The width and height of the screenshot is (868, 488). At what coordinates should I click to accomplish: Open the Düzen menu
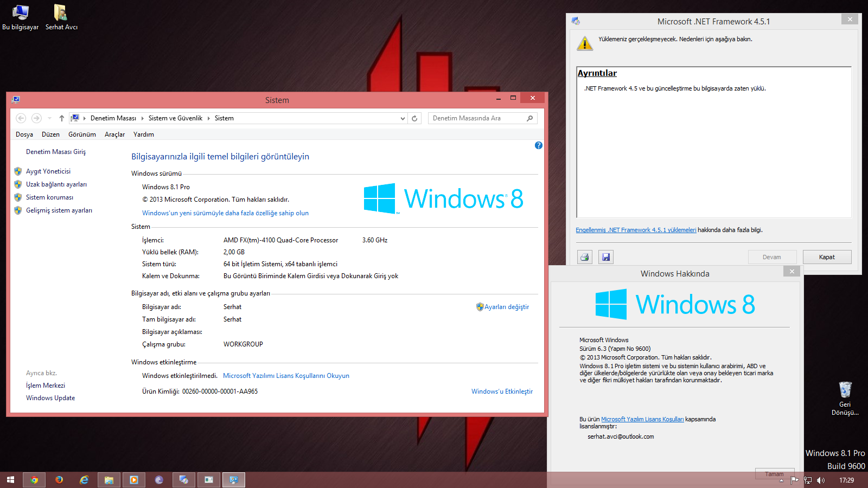(x=50, y=134)
